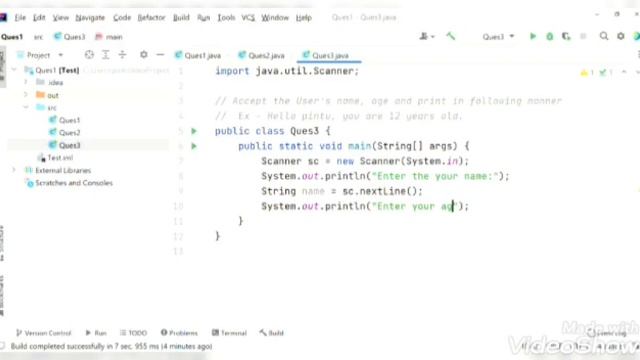Screen dimensions: 640x360
Task: Switch to the Ques2.java editor tab
Action: (x=262, y=56)
